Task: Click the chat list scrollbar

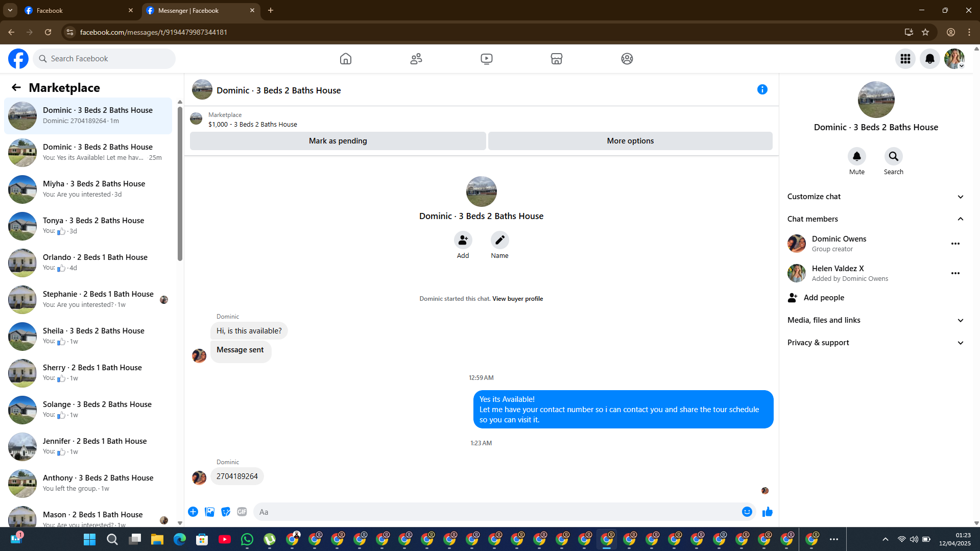Action: (x=180, y=183)
